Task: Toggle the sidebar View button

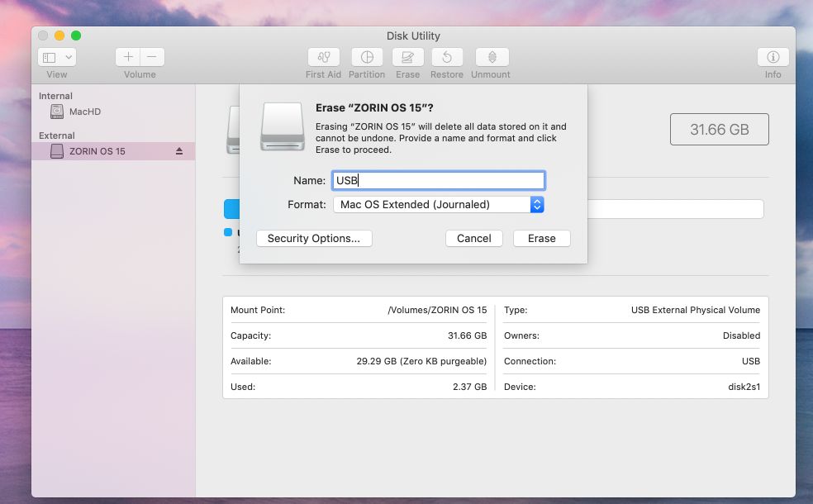Action: coord(50,57)
